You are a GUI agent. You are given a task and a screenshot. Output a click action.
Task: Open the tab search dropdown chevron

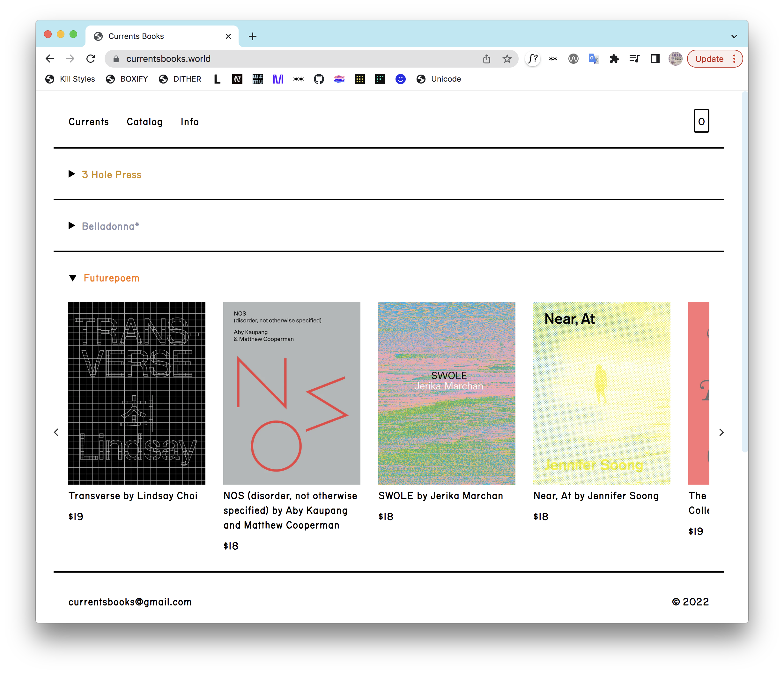(734, 36)
